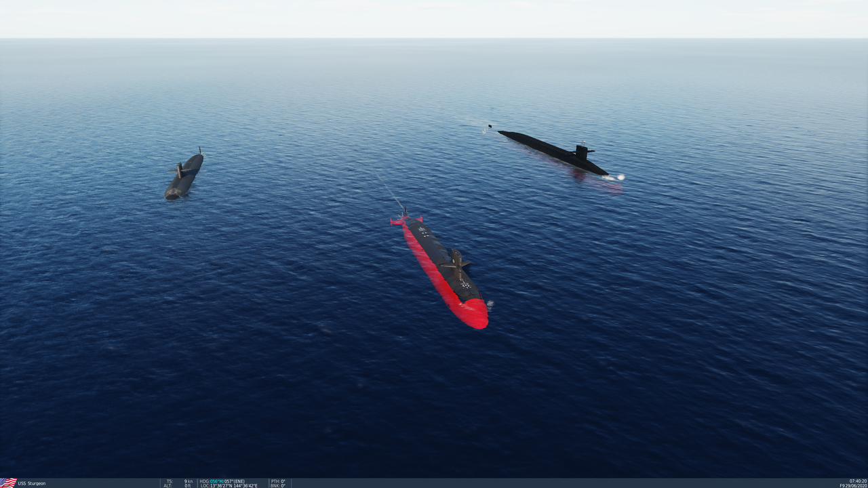Click the ALT altitude readout
Screen dimensions: 868x488
[x=167, y=484]
